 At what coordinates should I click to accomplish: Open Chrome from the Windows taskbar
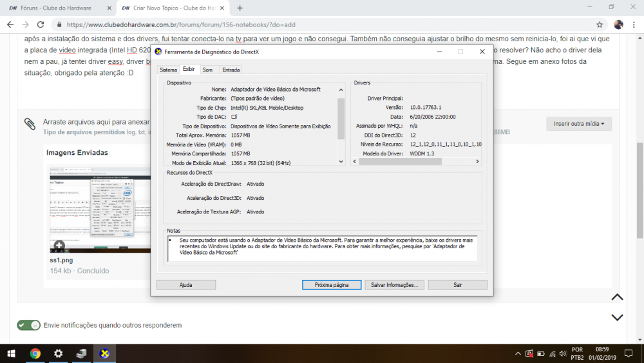coord(35,353)
